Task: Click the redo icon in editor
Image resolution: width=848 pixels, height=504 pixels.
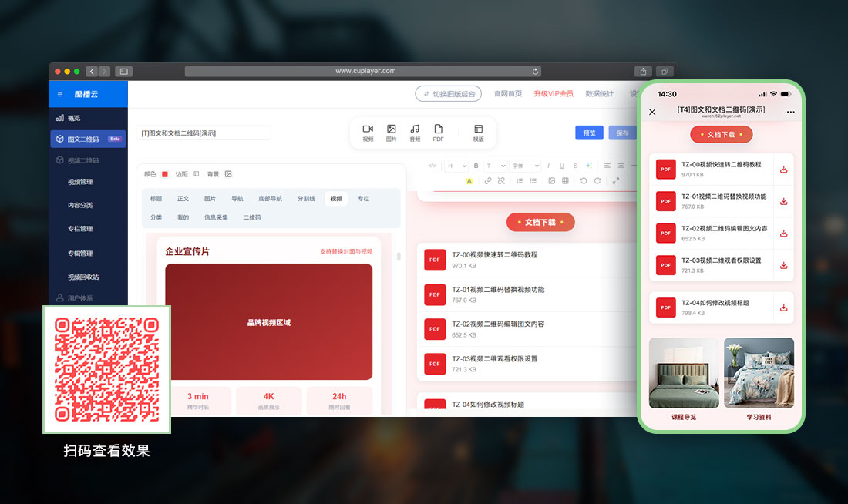Action: click(597, 181)
